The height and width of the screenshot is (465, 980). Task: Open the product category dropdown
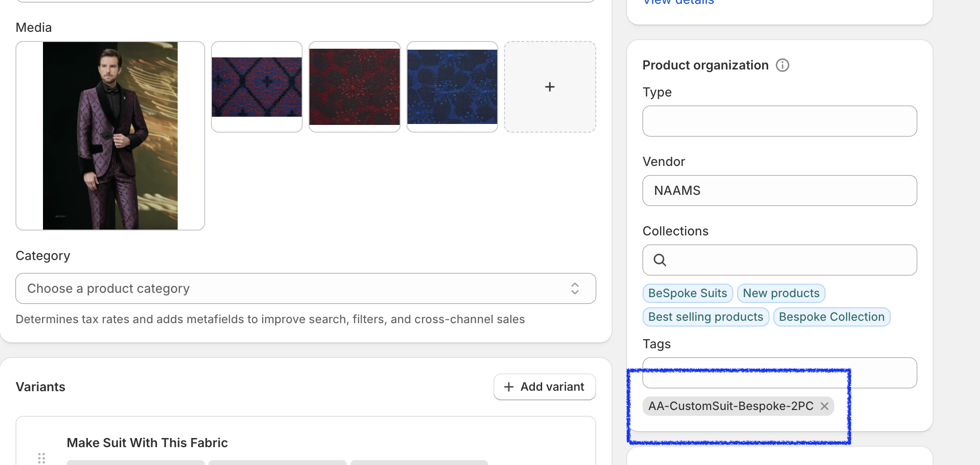pos(306,288)
